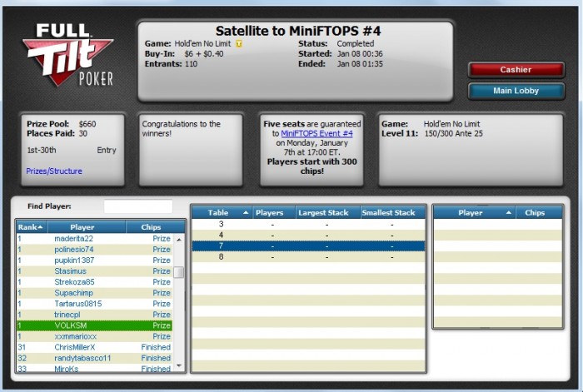The height and width of the screenshot is (392, 583).
Task: Select player randytabasco11 ranked 32
Action: 94,358
